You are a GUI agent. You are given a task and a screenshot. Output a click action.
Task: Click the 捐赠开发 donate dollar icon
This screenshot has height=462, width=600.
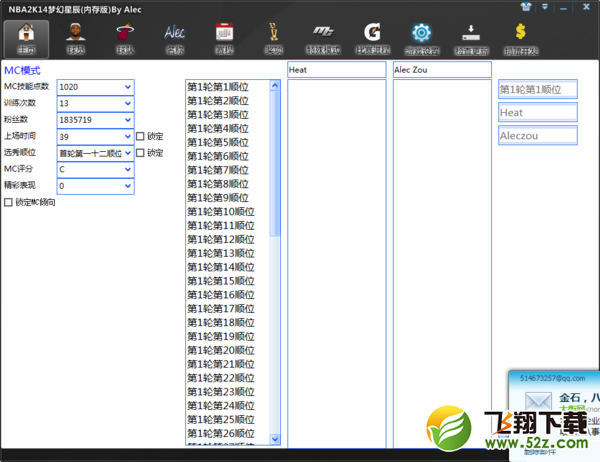coord(521,39)
